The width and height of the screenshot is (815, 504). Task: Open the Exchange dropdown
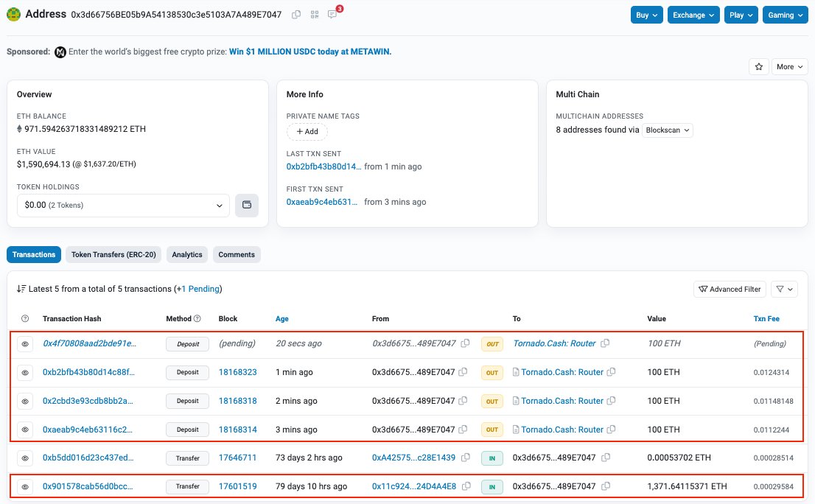pos(693,15)
